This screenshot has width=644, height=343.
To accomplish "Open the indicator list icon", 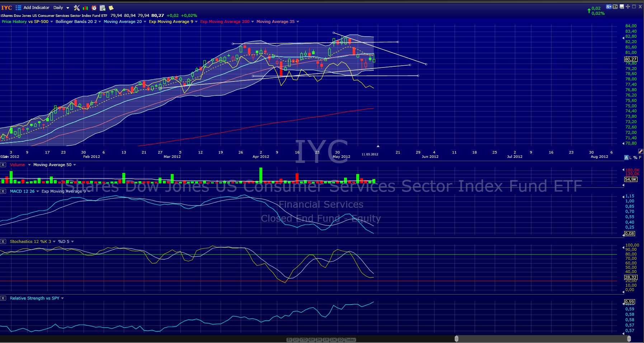I will click(18, 8).
